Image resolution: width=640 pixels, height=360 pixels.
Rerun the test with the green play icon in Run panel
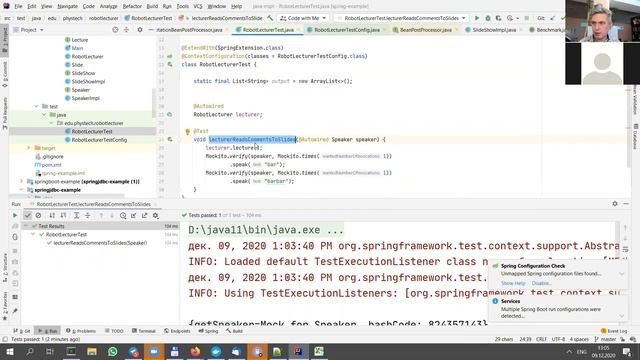click(15, 216)
